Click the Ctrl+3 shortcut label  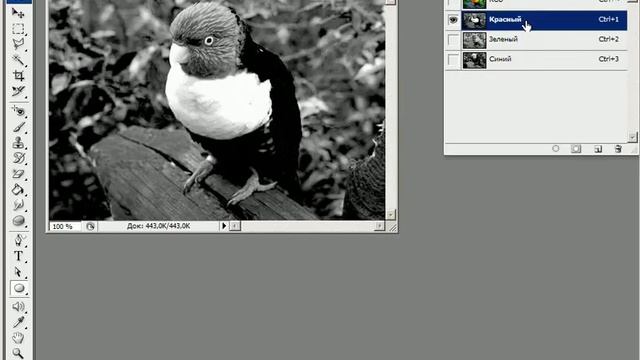(x=609, y=59)
